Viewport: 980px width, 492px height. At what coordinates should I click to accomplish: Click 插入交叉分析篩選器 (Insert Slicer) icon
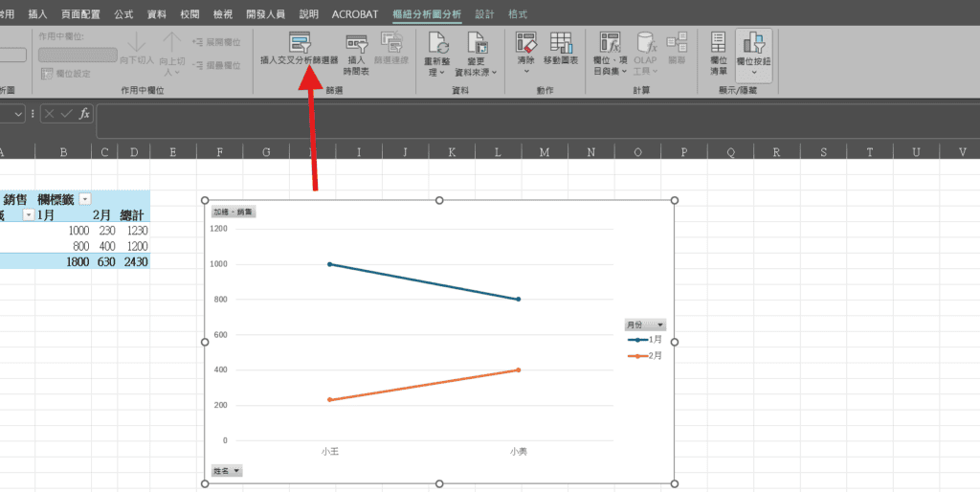(300, 43)
